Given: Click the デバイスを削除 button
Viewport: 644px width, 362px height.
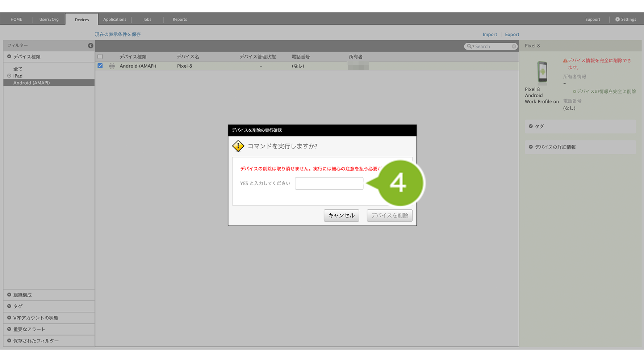Looking at the screenshot, I should click(x=389, y=215).
